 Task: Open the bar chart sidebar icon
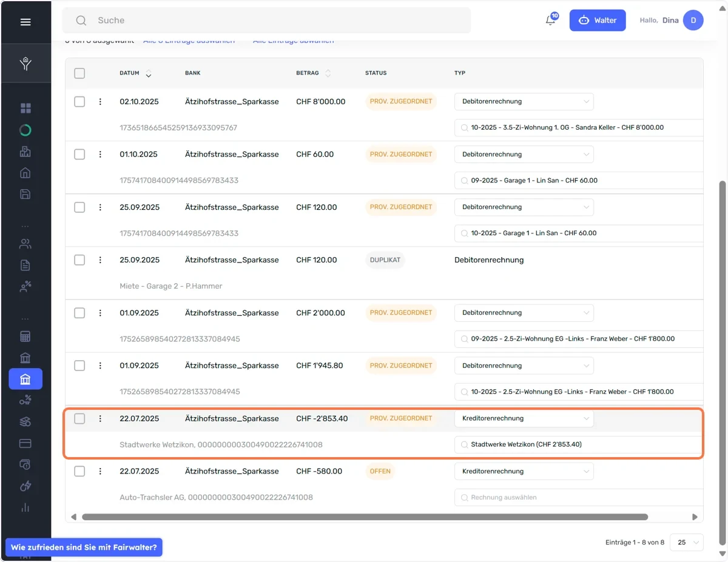25,507
